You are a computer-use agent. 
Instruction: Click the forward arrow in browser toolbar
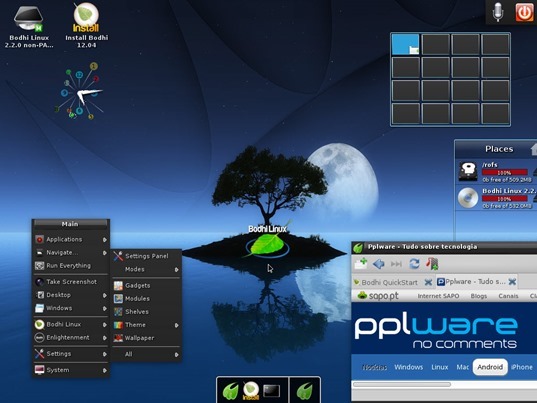click(396, 264)
